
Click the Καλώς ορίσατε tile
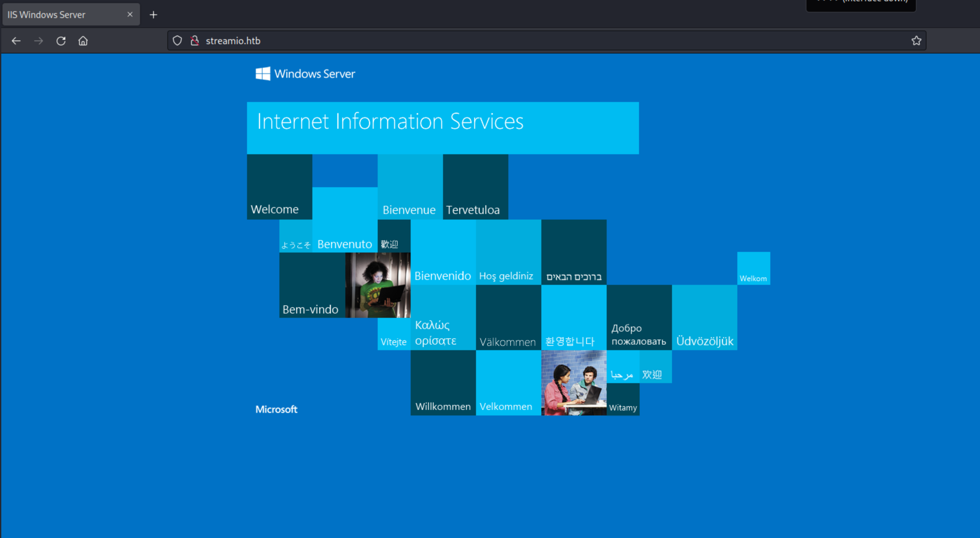pos(443,318)
